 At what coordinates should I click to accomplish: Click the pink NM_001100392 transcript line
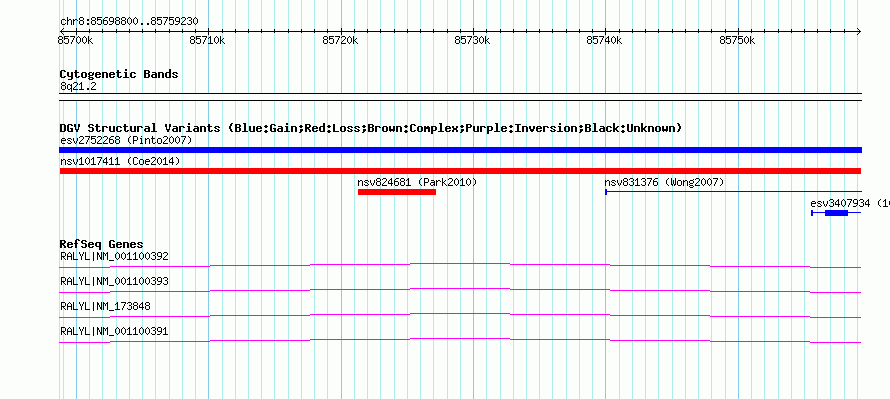460,265
